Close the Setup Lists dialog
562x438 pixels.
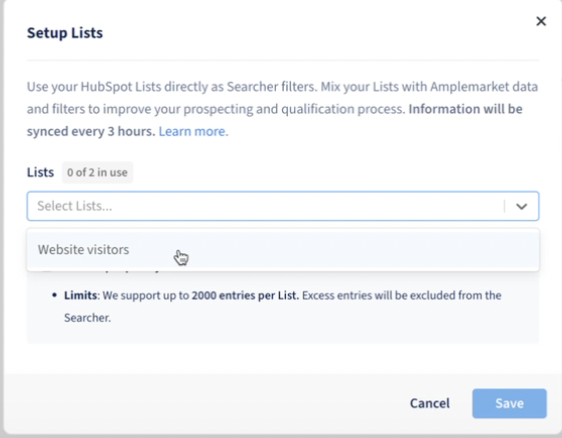click(x=541, y=21)
